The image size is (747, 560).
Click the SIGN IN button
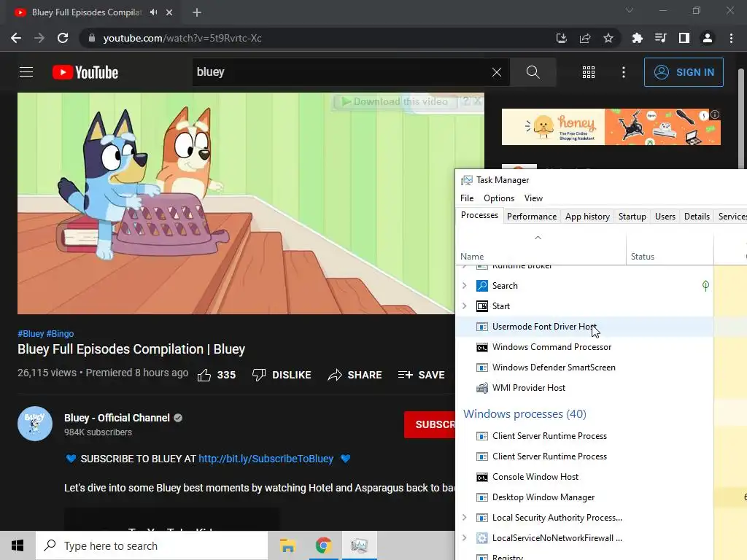tap(684, 72)
